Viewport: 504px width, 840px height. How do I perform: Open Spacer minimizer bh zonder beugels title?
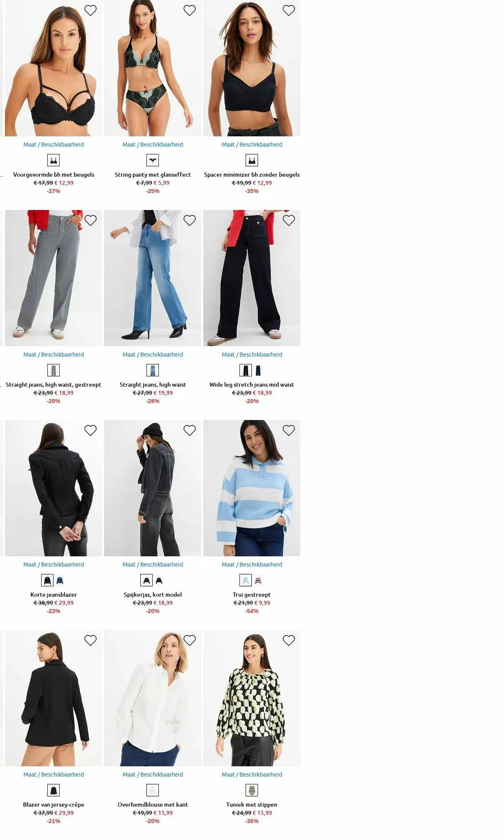(252, 175)
